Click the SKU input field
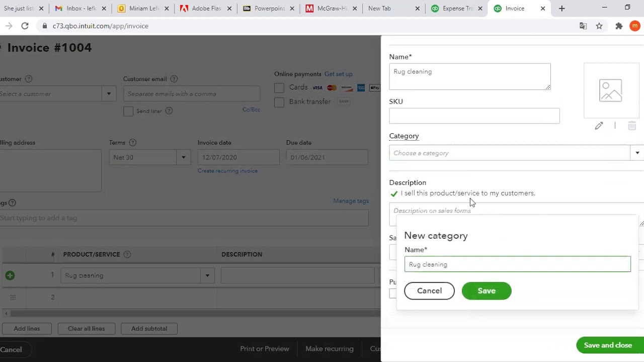Viewport: 644px width, 362px height. click(474, 116)
